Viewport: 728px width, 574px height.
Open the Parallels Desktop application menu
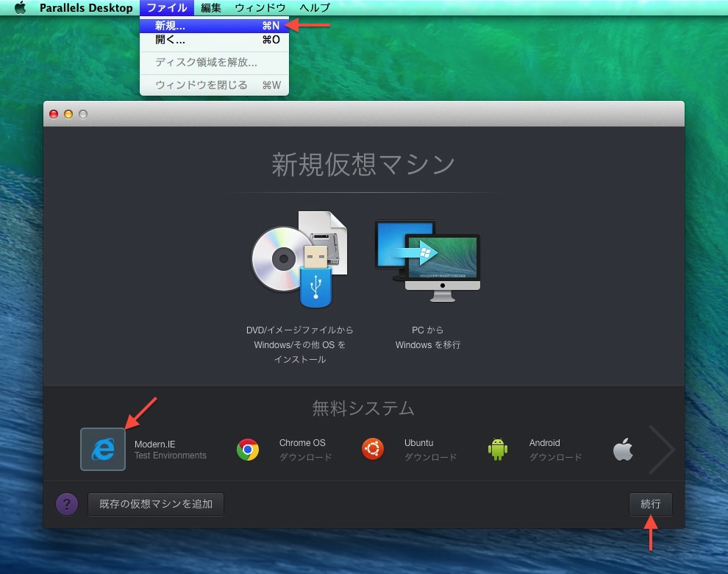tap(86, 8)
